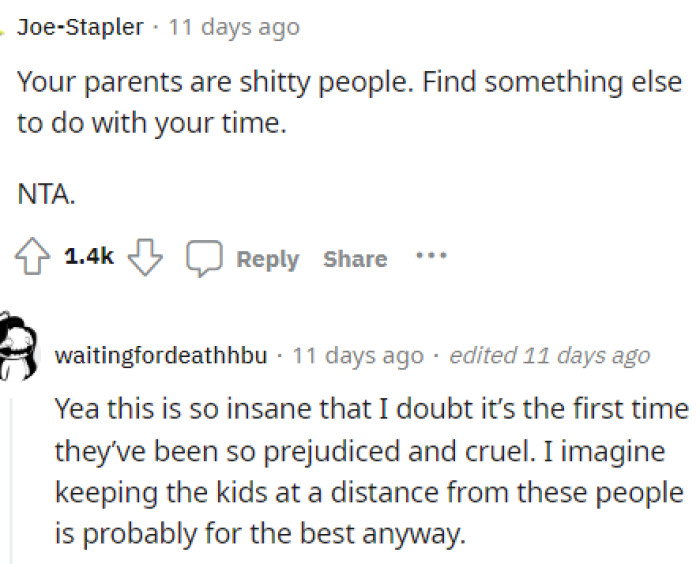
Task: Open the three-dot more options menu
Action: coord(431,256)
